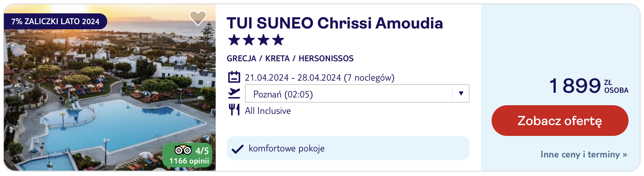Click the Zobacz ofertę button
This screenshot has width=644, height=176.
560,121
